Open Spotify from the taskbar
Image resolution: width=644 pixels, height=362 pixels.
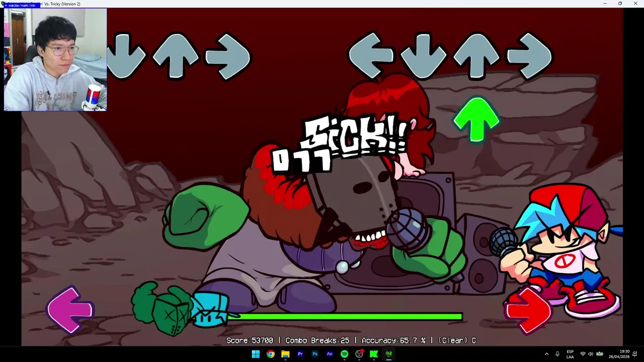pyautogui.click(x=344, y=354)
